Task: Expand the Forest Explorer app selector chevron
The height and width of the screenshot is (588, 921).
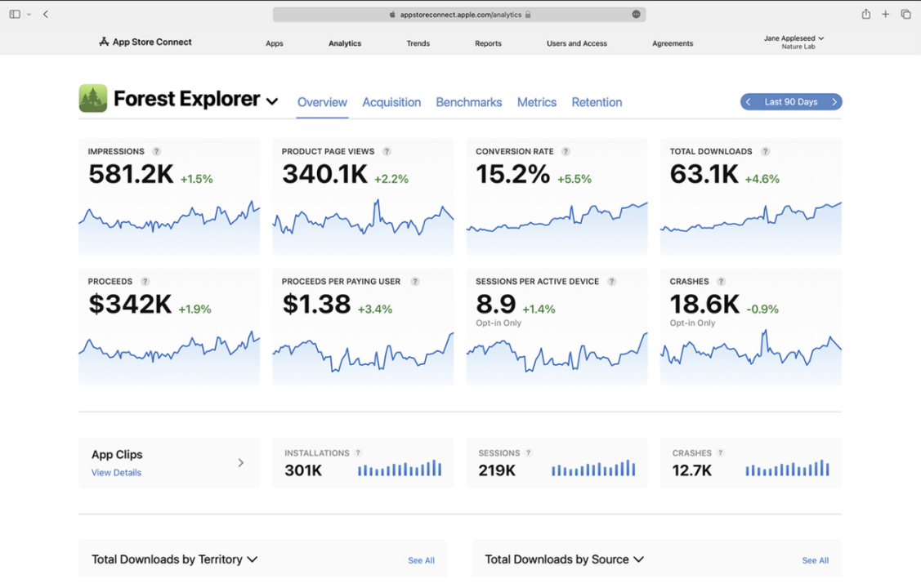Action: 272,101
